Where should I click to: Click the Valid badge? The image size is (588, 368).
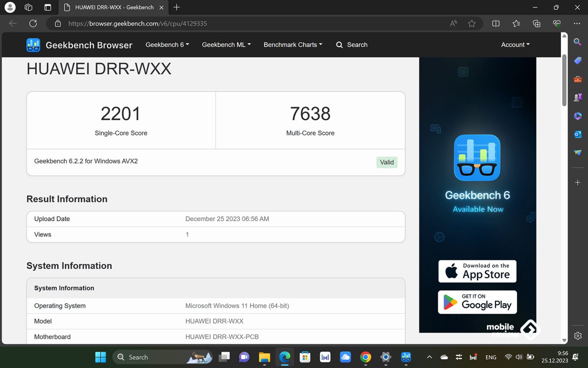pos(387,162)
